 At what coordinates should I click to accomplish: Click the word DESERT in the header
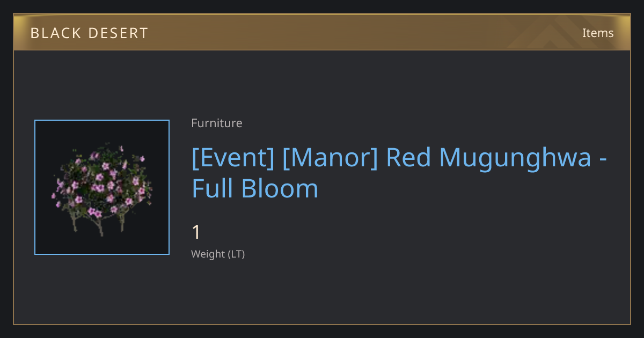coord(118,33)
